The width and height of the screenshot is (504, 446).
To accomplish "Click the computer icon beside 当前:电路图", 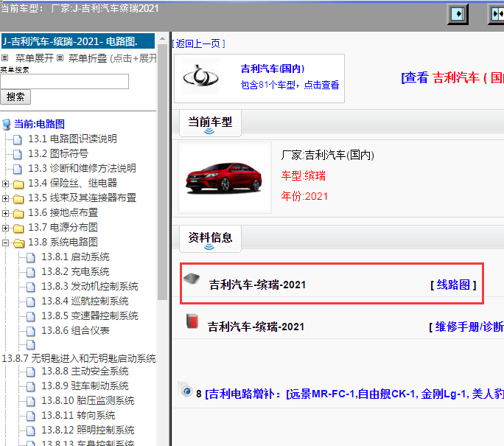I will (7, 125).
